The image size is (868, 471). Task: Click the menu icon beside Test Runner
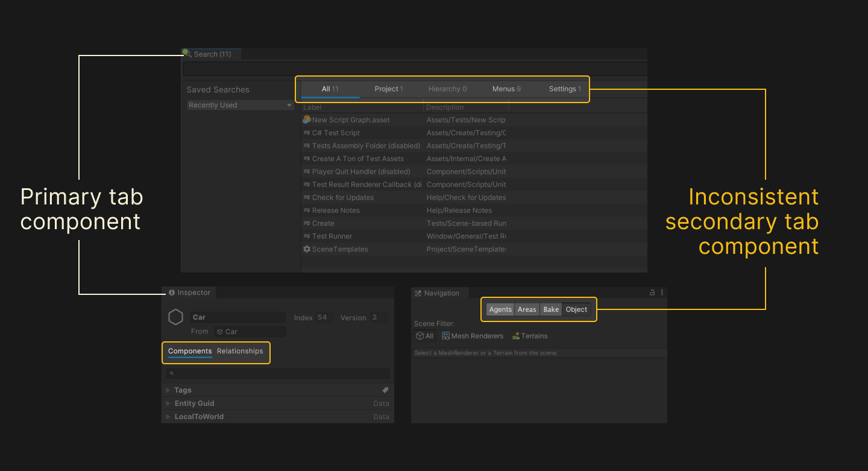coord(307,236)
